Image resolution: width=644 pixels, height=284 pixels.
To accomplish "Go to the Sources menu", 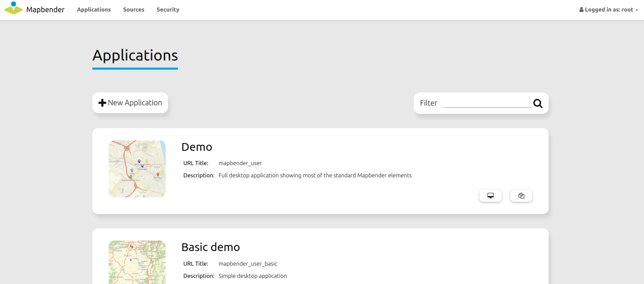I will (x=133, y=10).
